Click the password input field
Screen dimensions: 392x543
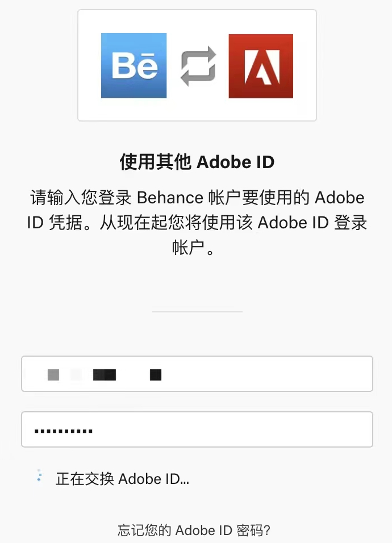click(197, 429)
